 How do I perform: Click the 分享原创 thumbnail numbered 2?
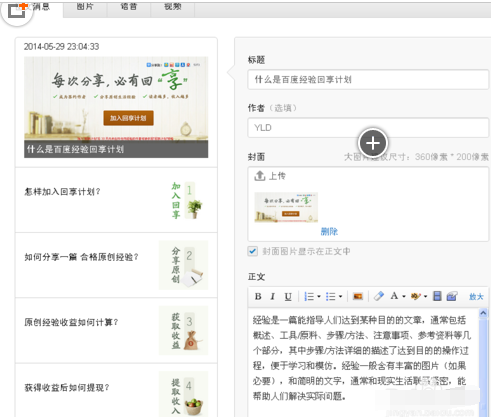[184, 265]
